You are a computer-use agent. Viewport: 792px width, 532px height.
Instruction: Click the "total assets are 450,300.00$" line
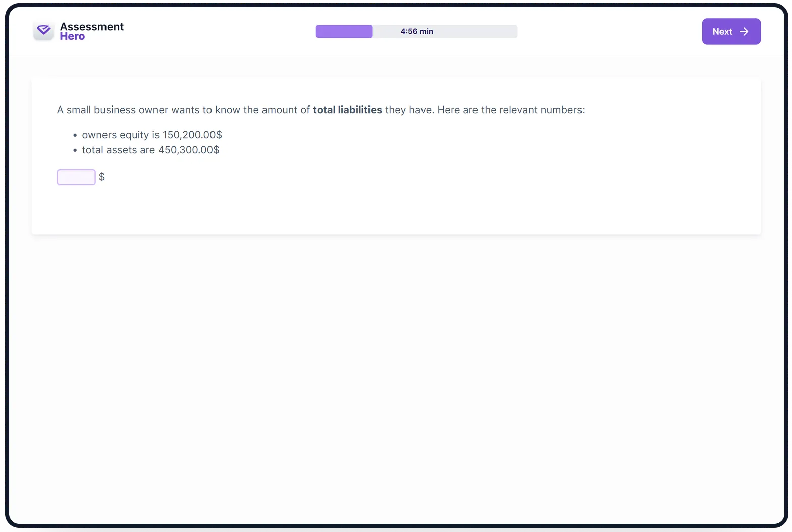tap(150, 150)
